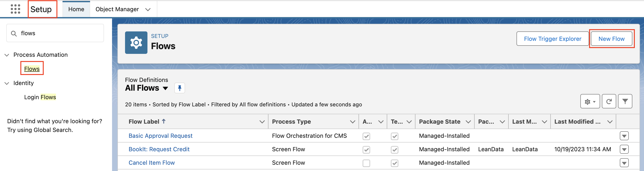Open Process Type column menu chevron
Viewport: 644px width, 171px height.
pyautogui.click(x=352, y=122)
